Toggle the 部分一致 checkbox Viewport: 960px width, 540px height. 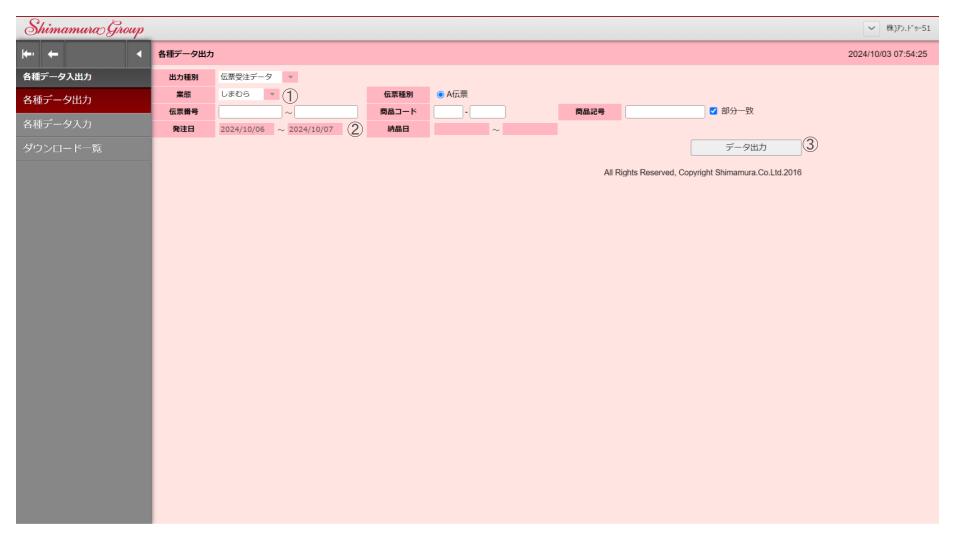(713, 111)
